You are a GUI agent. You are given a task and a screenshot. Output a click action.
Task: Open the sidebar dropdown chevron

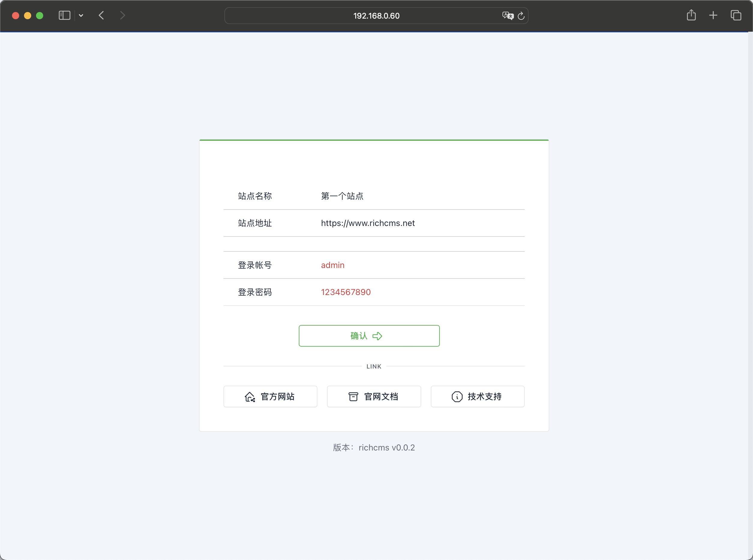click(81, 16)
